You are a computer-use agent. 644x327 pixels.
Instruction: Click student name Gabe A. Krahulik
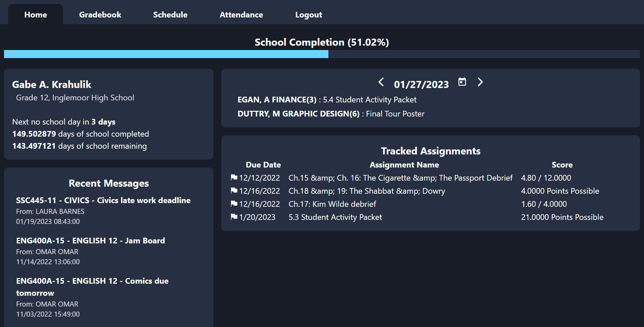pyautogui.click(x=52, y=85)
